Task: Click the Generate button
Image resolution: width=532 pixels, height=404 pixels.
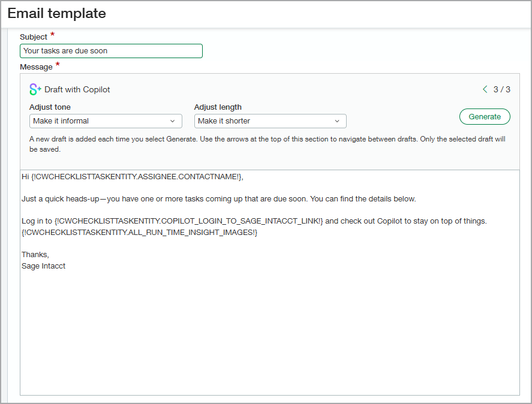Action: [x=485, y=116]
